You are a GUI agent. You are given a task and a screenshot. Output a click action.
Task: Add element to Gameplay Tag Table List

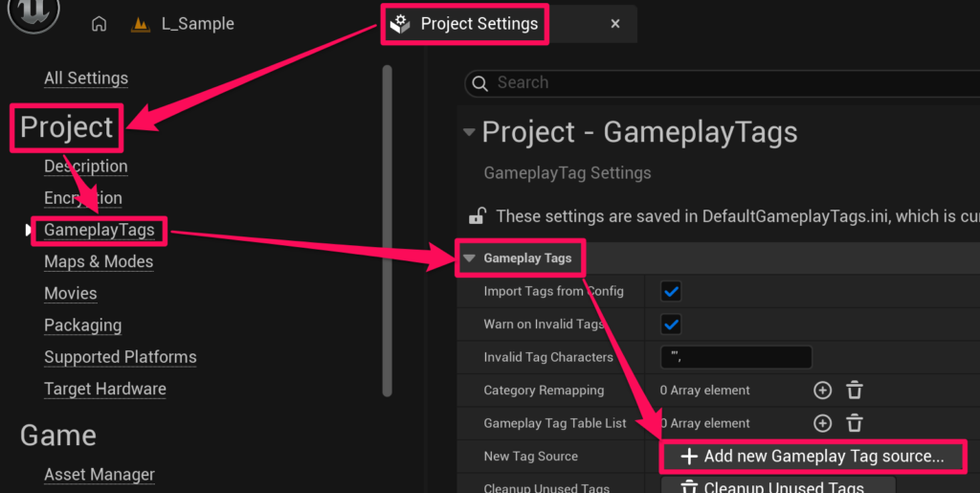[x=822, y=423]
